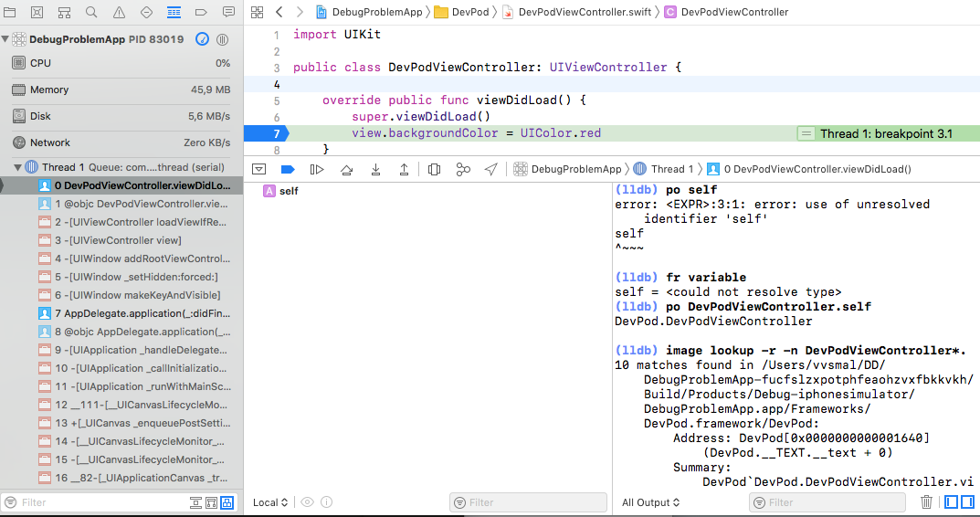
Task: Open DevPodViewController class breadcrumb
Action: coord(726,12)
